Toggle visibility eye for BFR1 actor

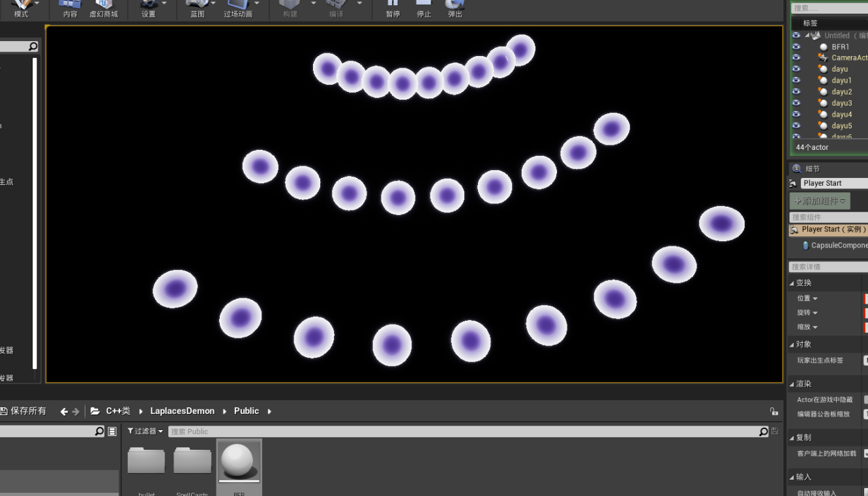pos(796,47)
